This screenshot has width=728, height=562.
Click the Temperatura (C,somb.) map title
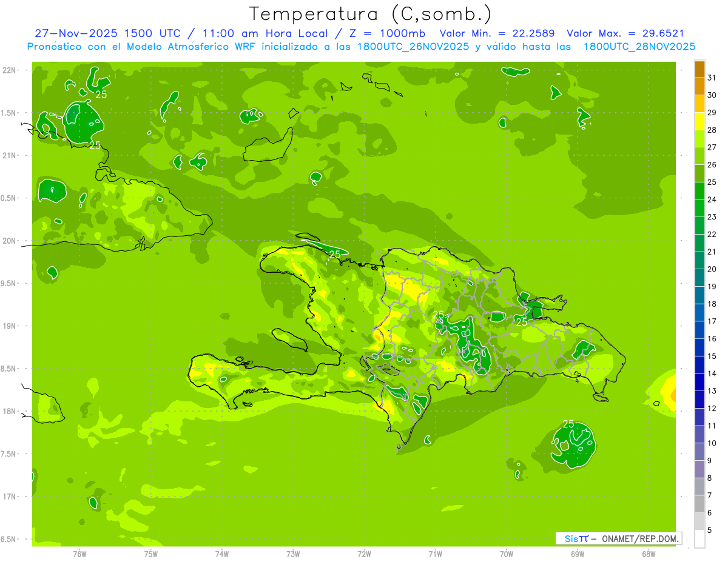pos(371,14)
